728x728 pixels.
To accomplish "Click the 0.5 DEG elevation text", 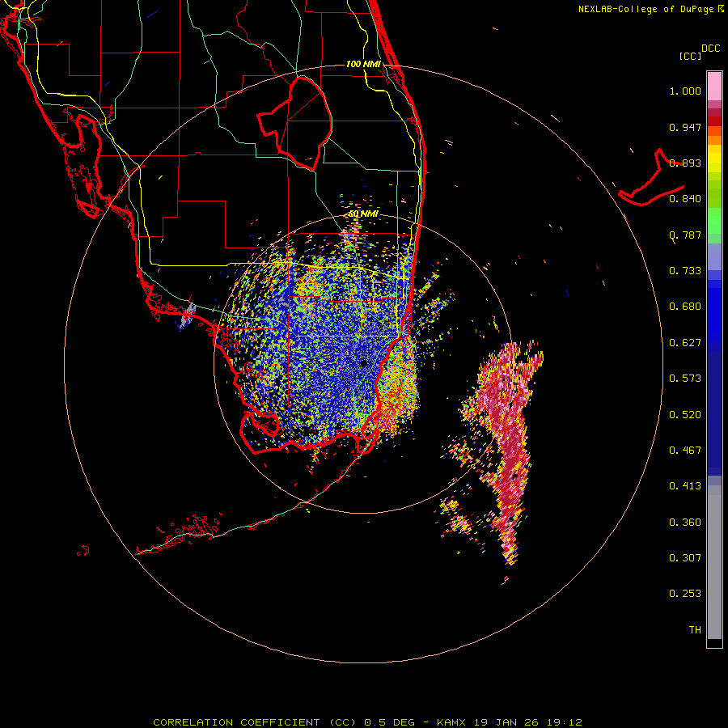I will (390, 722).
